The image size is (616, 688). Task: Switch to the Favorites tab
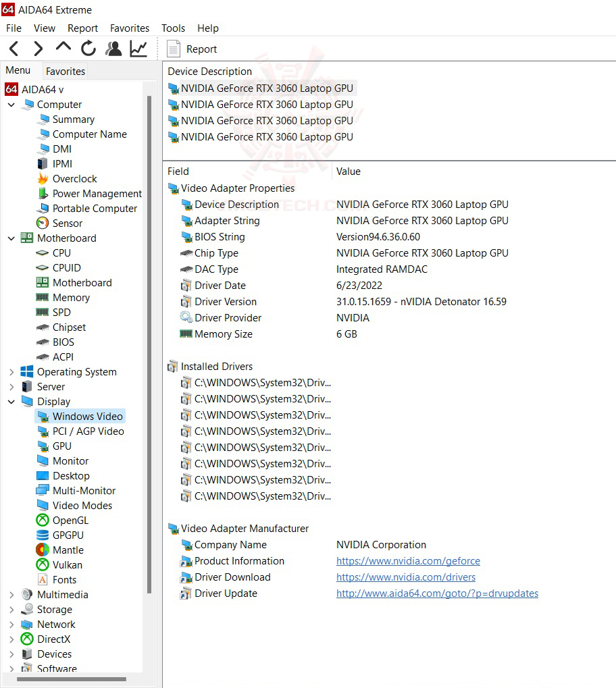65,71
